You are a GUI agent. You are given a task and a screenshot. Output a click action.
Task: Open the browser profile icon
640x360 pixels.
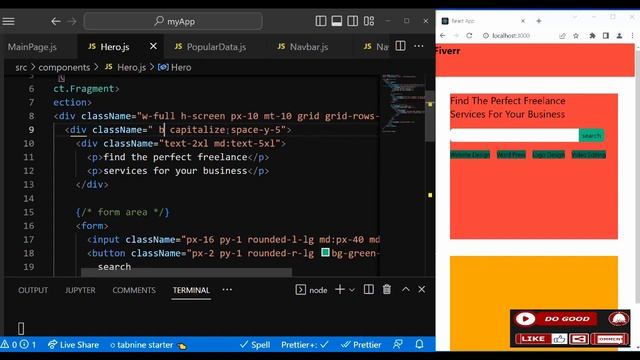[x=620, y=36]
